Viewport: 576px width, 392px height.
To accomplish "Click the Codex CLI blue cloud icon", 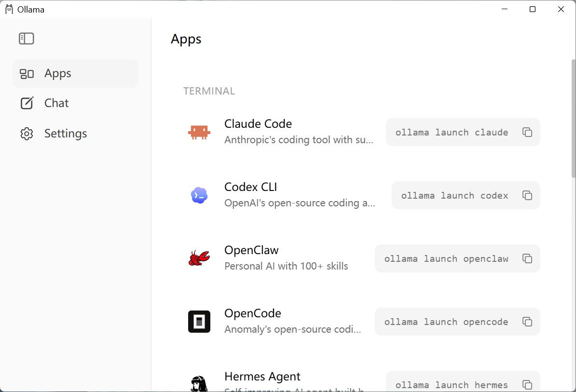I will pos(199,195).
